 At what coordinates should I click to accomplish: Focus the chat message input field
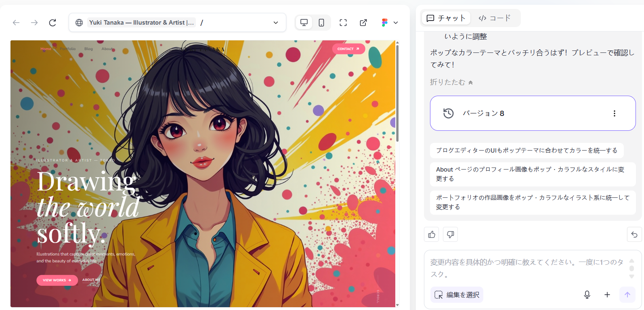(527, 268)
